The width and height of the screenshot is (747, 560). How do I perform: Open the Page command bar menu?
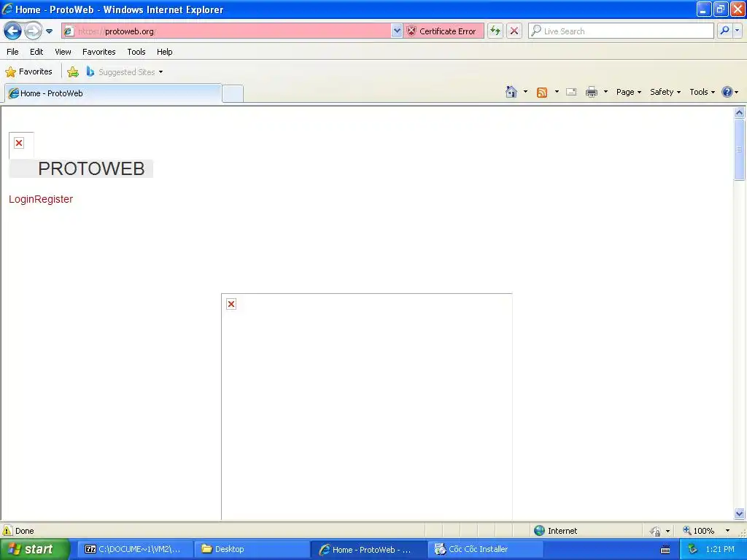(x=629, y=92)
